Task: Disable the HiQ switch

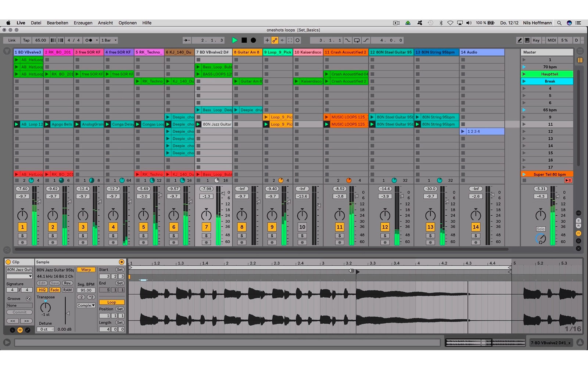Action: coord(42,290)
